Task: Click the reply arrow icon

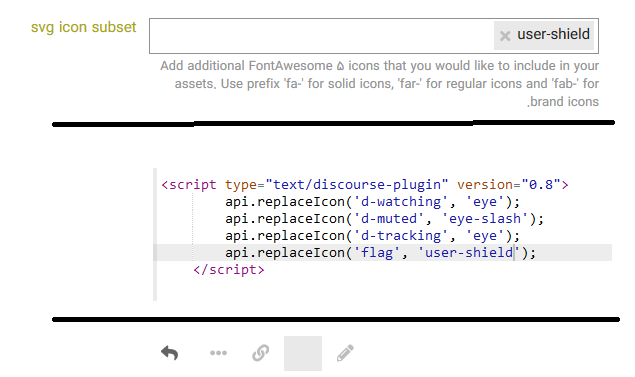Action: 170,353
